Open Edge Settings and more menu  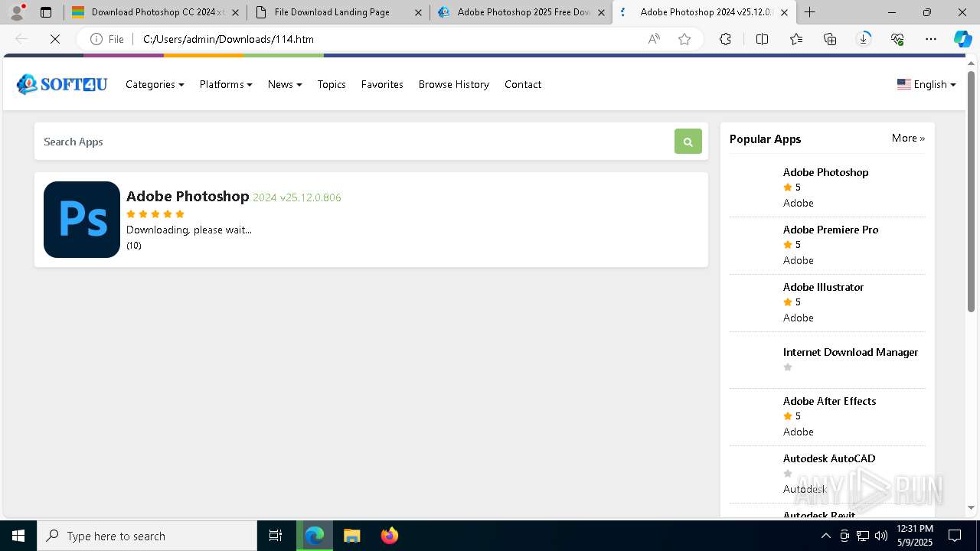(x=931, y=39)
